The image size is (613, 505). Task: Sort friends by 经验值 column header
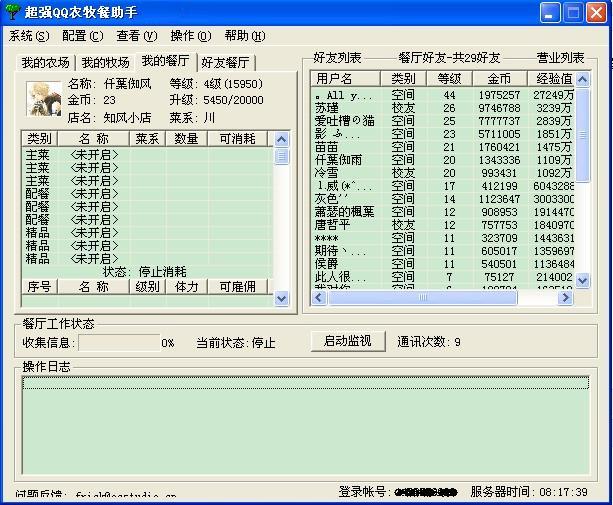click(x=551, y=79)
